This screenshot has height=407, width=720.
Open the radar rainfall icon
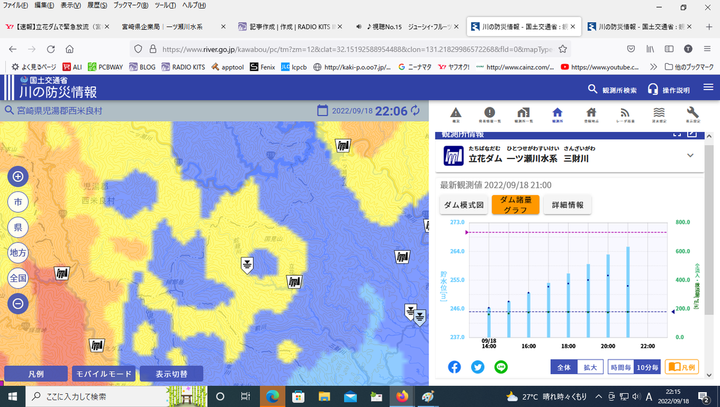click(x=624, y=114)
